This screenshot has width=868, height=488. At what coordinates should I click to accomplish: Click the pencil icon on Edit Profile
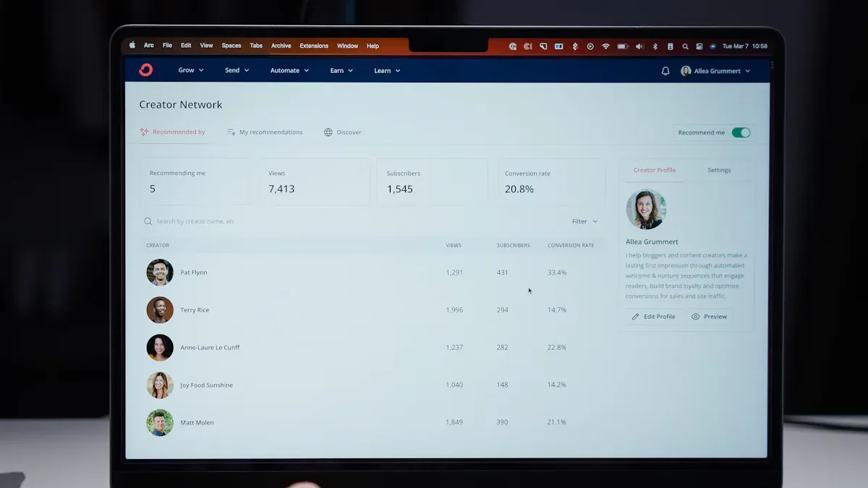pyautogui.click(x=636, y=317)
